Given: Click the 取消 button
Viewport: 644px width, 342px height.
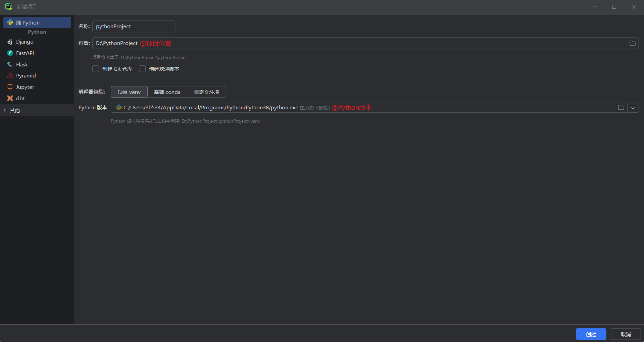Looking at the screenshot, I should [x=626, y=334].
